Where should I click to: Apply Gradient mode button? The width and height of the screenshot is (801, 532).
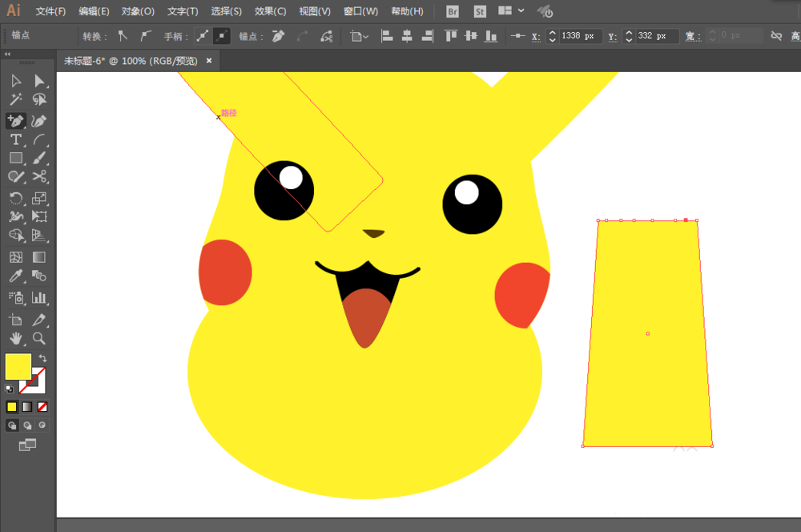(27, 407)
